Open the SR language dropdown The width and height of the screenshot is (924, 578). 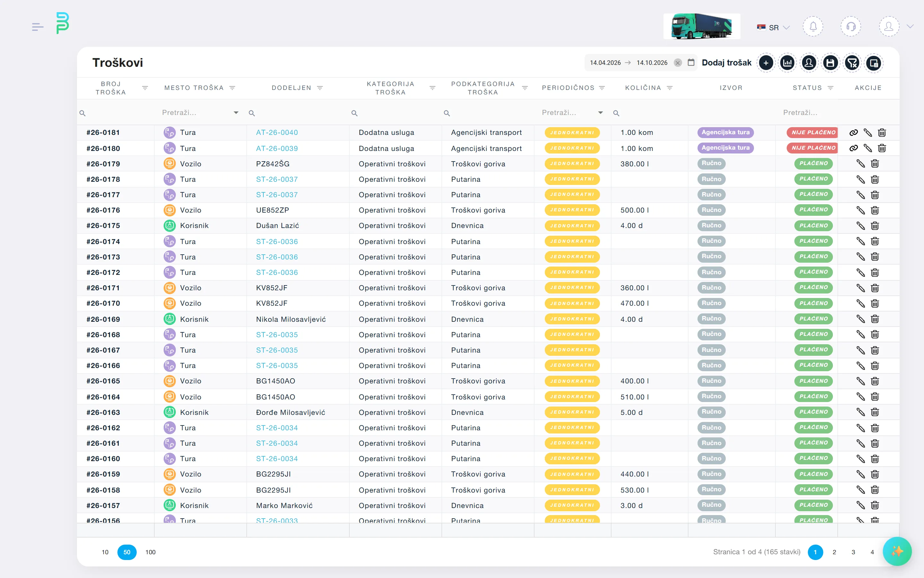[773, 28]
